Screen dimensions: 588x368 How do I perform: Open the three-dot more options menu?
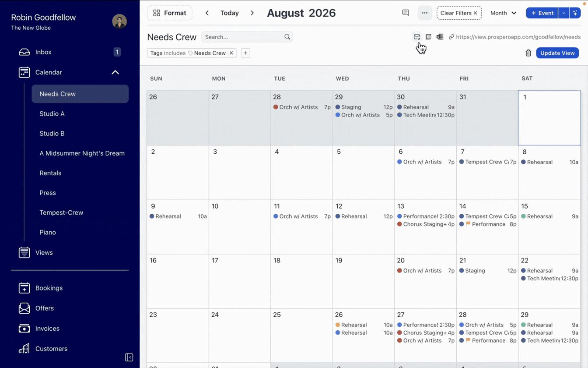click(425, 13)
